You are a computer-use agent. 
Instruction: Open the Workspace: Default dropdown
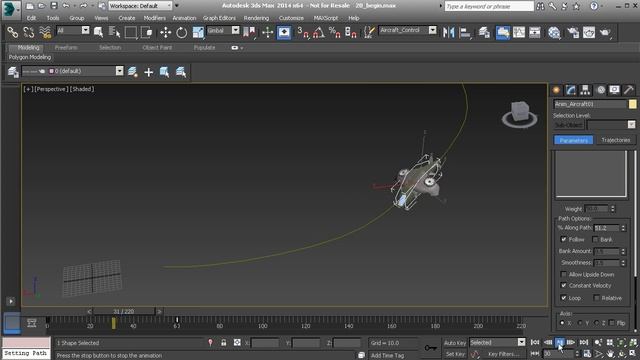pyautogui.click(x=140, y=6)
